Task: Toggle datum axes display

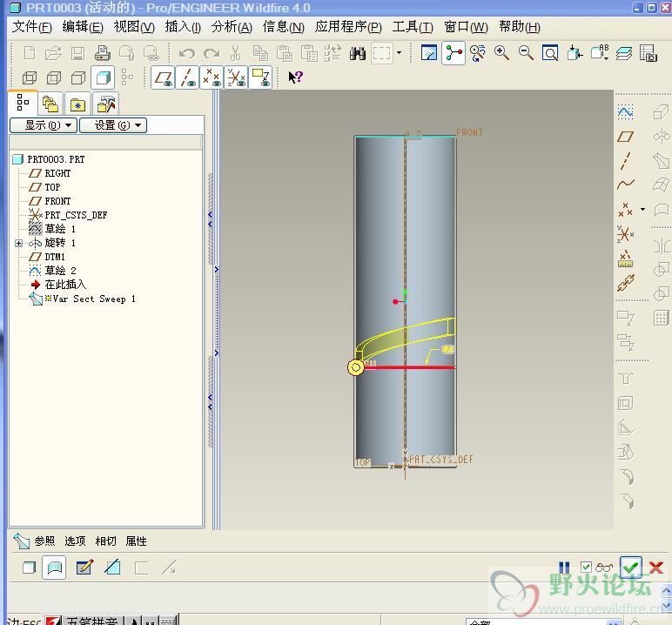Action: coord(187,77)
